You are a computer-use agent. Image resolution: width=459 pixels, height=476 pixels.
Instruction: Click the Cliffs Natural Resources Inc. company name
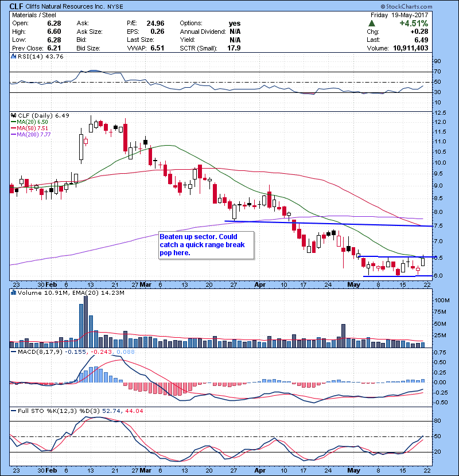tap(65, 6)
